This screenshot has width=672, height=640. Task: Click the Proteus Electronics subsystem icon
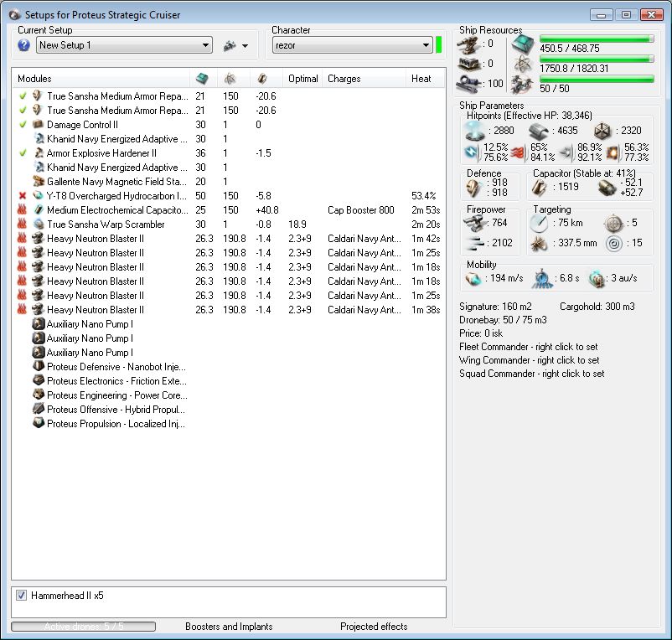[x=39, y=380]
